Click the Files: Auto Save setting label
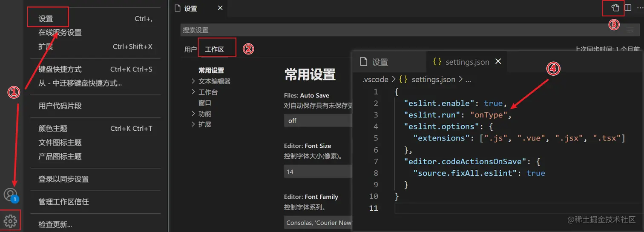 click(x=307, y=95)
